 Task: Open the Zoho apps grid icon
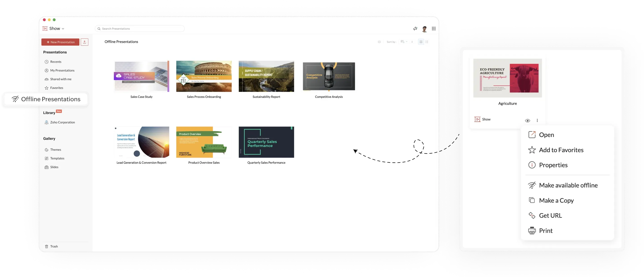click(434, 28)
